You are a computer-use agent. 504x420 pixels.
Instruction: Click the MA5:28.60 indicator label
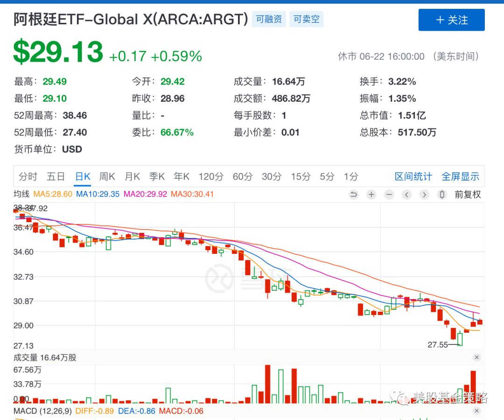click(53, 194)
